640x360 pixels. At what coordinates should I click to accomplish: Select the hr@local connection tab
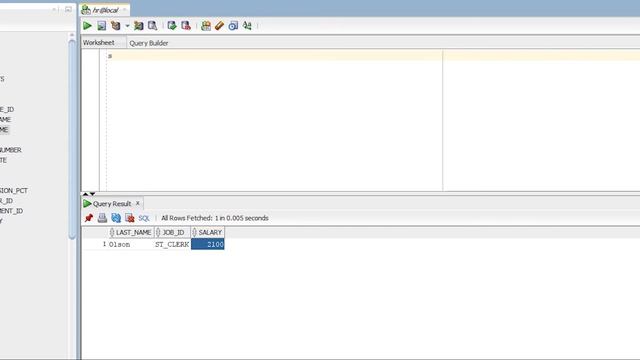105,10
